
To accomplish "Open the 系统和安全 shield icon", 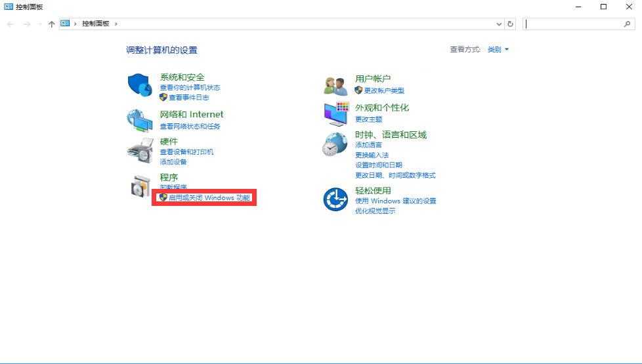I will [x=140, y=85].
